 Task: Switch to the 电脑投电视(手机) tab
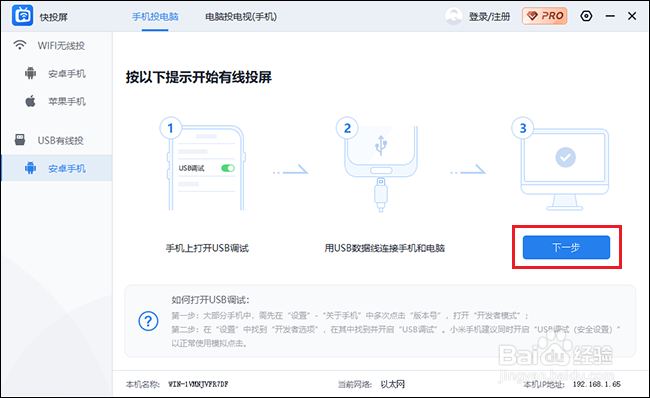241,17
